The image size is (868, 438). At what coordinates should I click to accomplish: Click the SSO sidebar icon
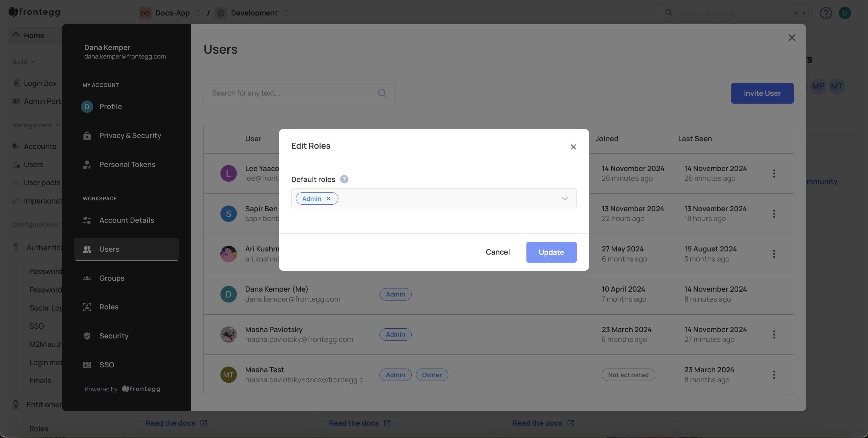tap(87, 365)
